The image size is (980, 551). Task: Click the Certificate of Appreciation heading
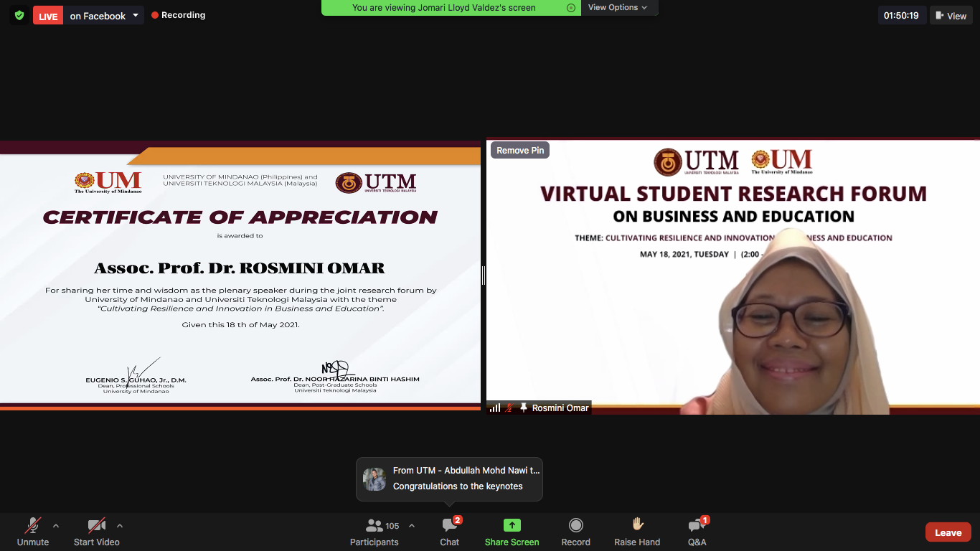pyautogui.click(x=240, y=217)
